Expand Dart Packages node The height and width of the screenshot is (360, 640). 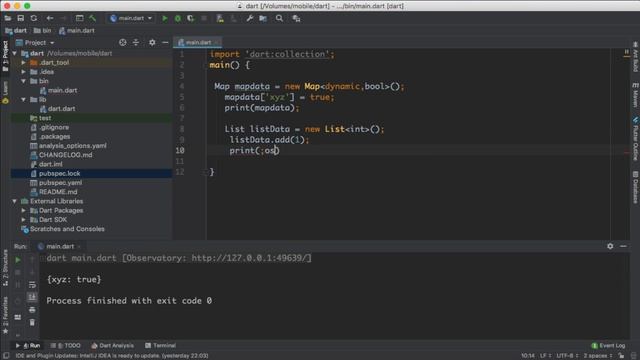pos(24,211)
